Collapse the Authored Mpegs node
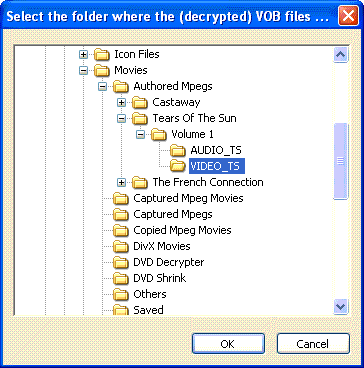364x368 pixels. pyautogui.click(x=103, y=86)
